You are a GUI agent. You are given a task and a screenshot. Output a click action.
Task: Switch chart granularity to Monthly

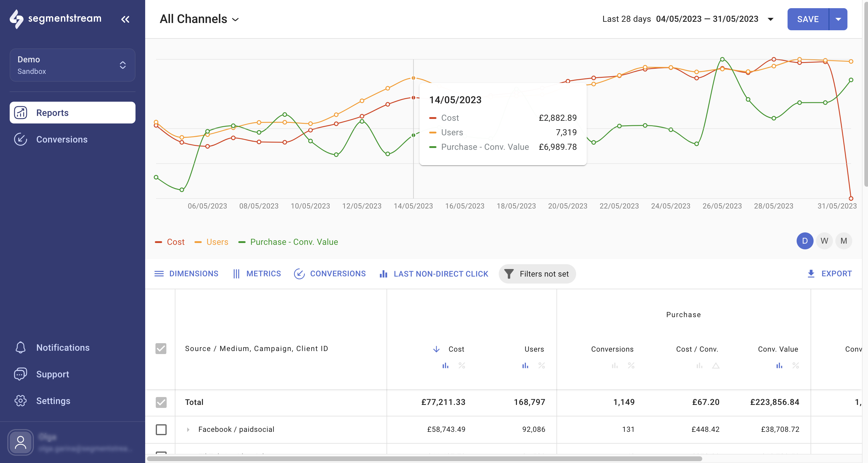pyautogui.click(x=844, y=241)
